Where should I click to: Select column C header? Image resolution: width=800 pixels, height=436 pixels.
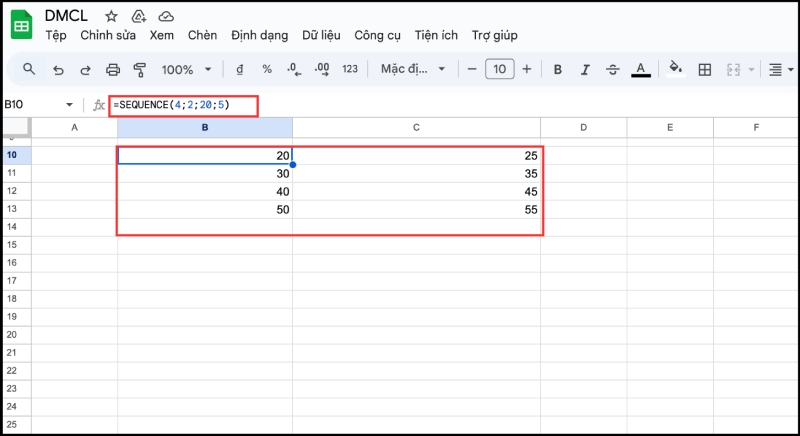(416, 127)
